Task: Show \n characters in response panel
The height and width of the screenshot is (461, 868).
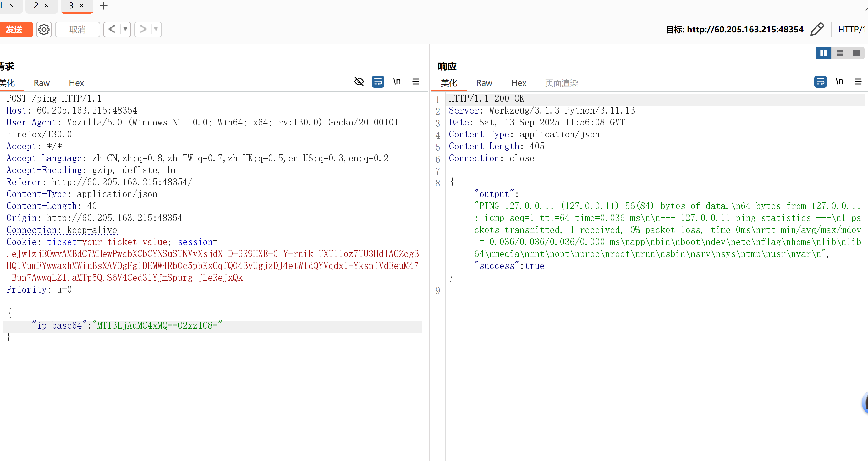Action: coord(839,82)
